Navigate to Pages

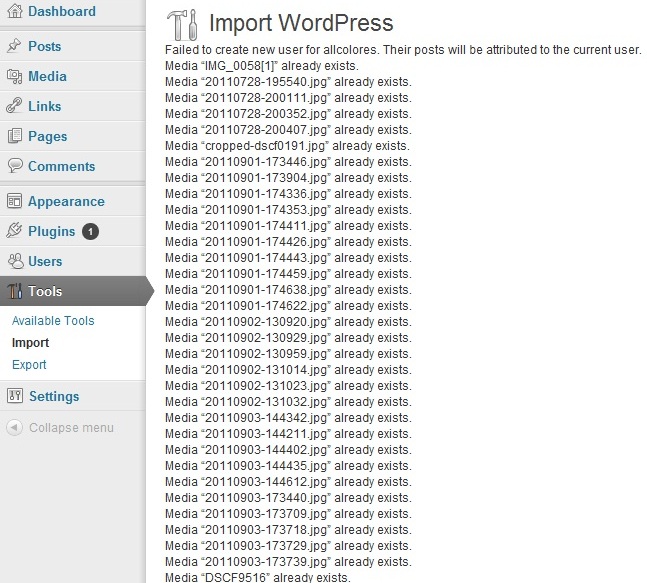tap(47, 137)
